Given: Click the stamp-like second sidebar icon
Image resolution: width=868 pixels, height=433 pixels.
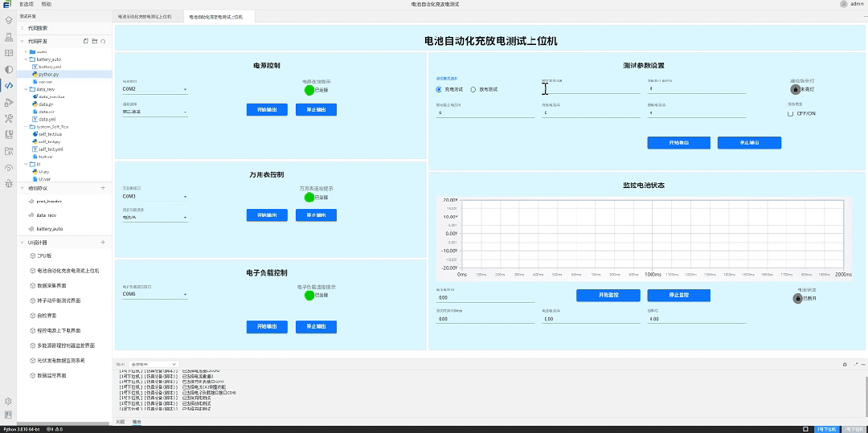Looking at the screenshot, I should coord(8,37).
